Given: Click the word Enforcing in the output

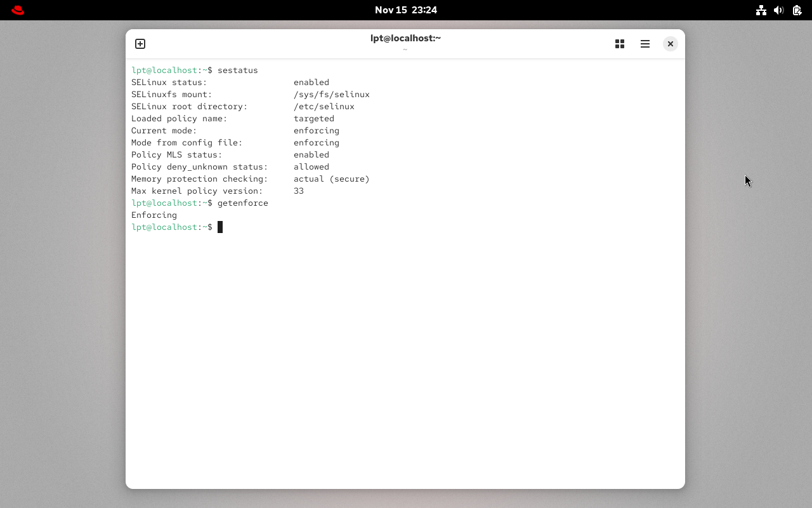Looking at the screenshot, I should pyautogui.click(x=154, y=215).
